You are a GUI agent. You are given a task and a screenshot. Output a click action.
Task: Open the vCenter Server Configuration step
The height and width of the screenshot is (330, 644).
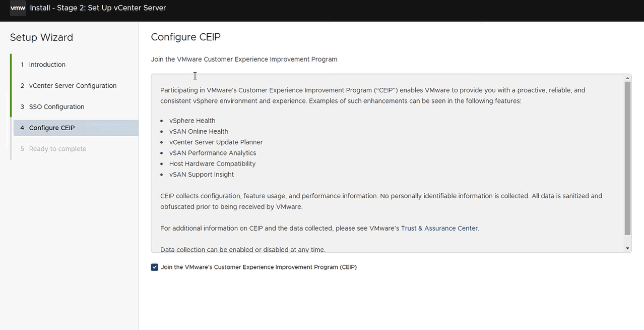73,86
